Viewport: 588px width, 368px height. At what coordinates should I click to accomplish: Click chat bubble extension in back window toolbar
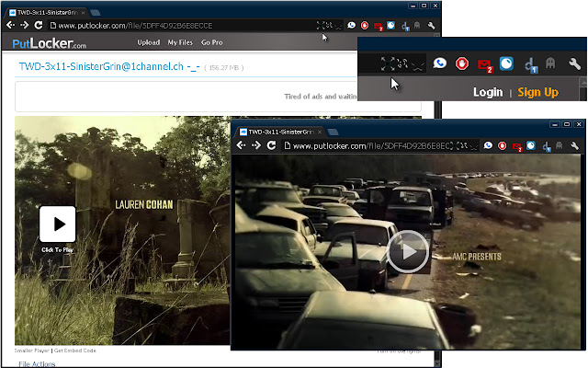click(x=351, y=25)
